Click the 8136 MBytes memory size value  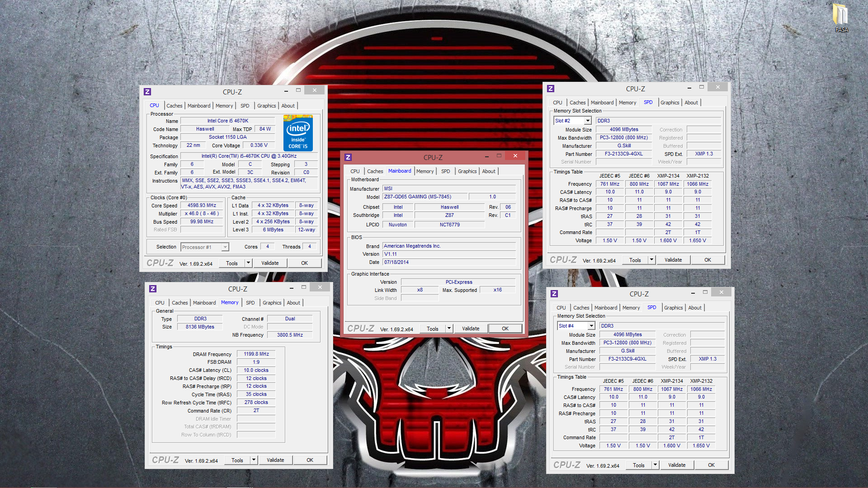pyautogui.click(x=200, y=327)
